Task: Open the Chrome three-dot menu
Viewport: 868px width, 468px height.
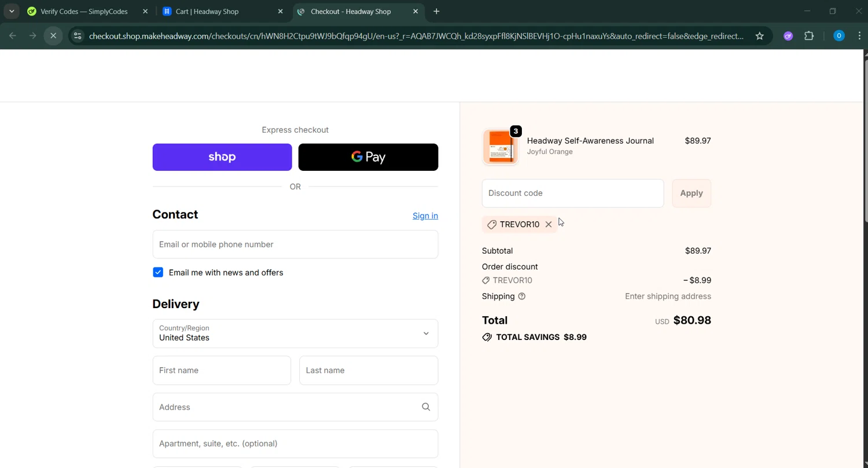Action: (x=859, y=36)
